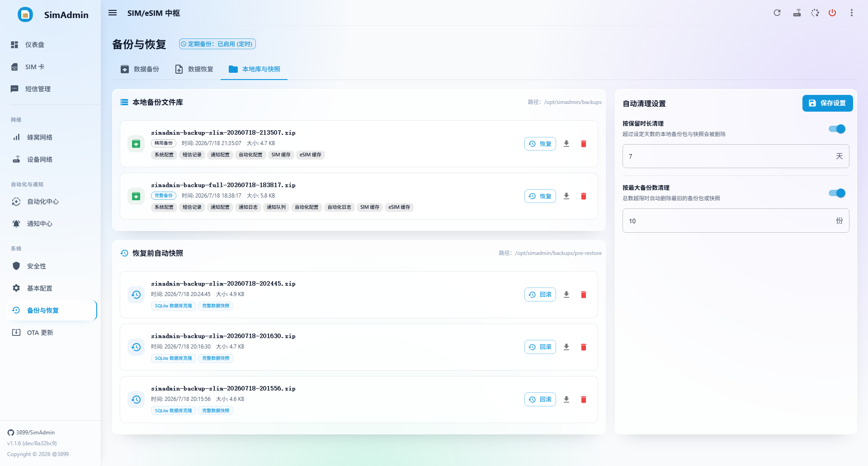868x466 pixels.
Task: Click 保存设置 save button
Action: (x=827, y=103)
